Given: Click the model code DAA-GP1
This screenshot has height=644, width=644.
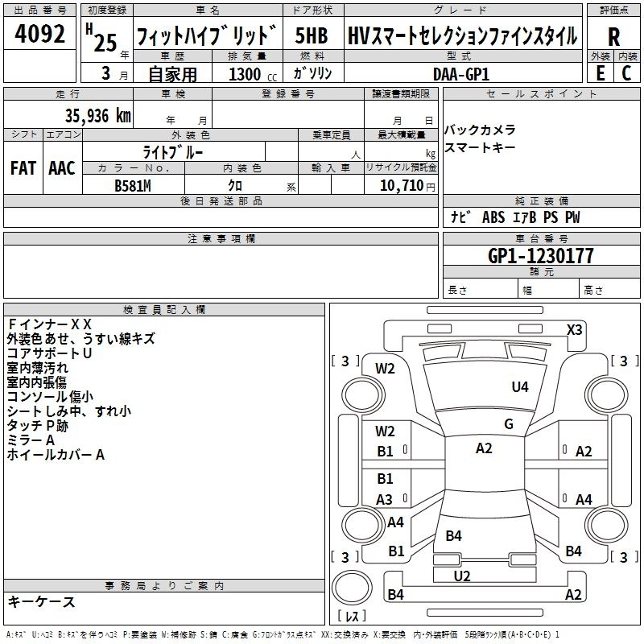Looking at the screenshot, I should pyautogui.click(x=460, y=73).
